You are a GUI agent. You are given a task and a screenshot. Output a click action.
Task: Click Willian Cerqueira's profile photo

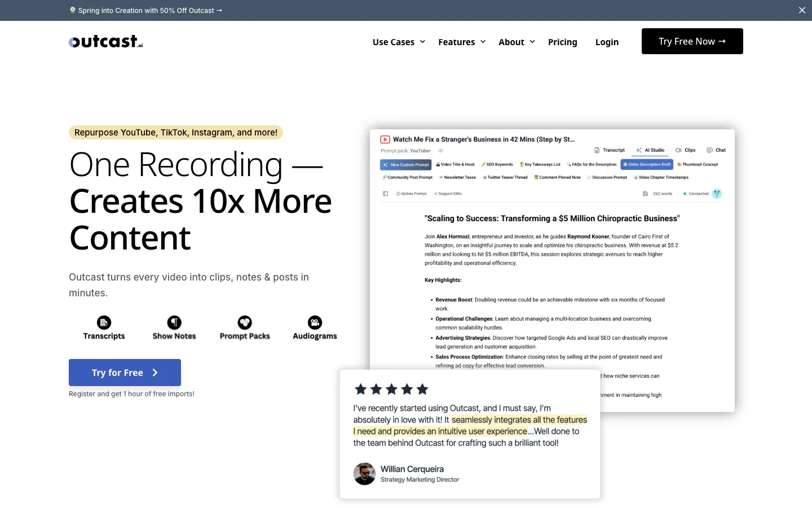point(364,474)
